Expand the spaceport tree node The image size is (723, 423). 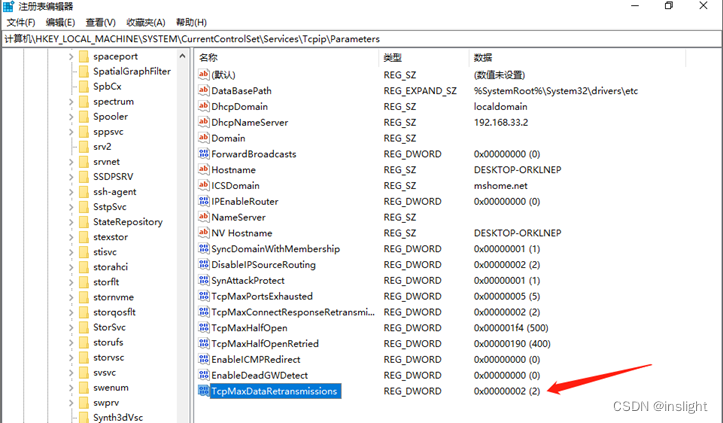(x=71, y=56)
